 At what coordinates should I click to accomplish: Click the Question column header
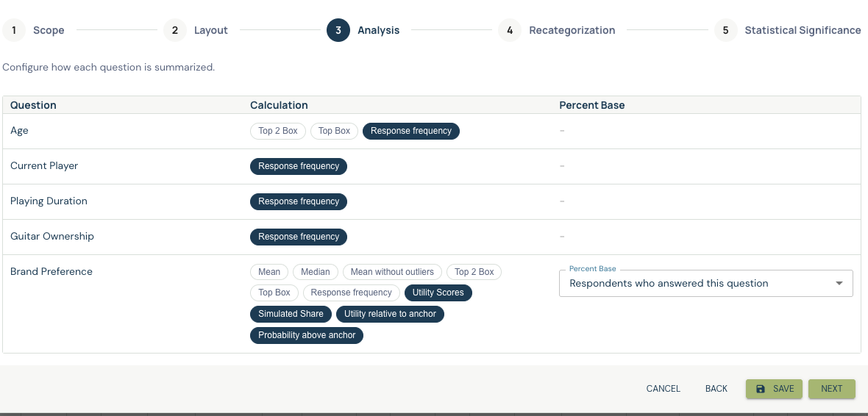coord(33,105)
